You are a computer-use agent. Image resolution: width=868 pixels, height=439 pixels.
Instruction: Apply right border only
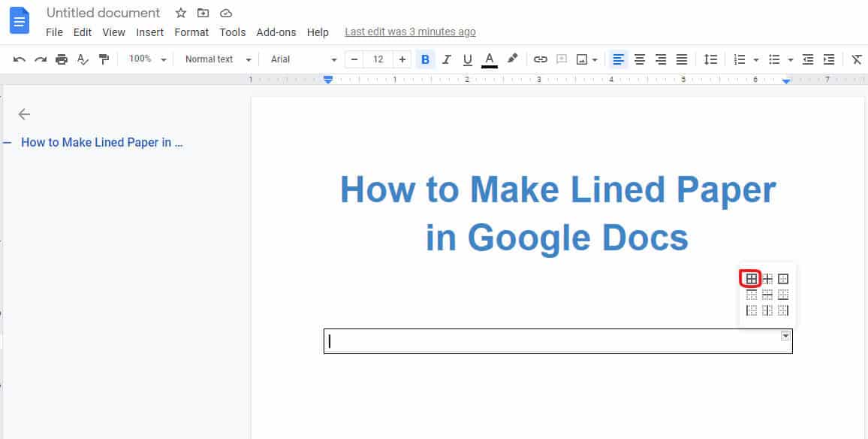point(782,310)
